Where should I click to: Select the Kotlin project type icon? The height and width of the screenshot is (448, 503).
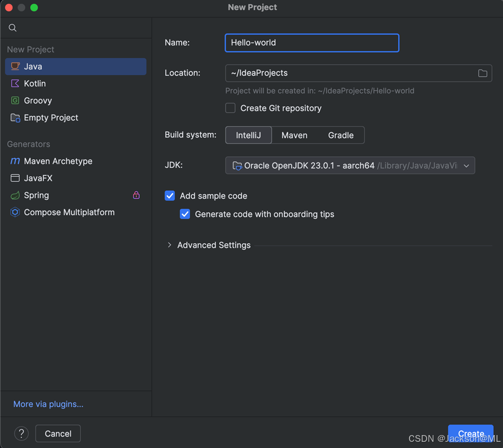15,84
